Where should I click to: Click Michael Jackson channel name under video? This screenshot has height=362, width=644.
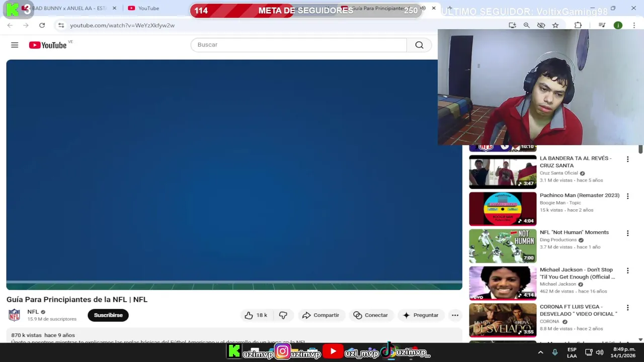(558, 284)
